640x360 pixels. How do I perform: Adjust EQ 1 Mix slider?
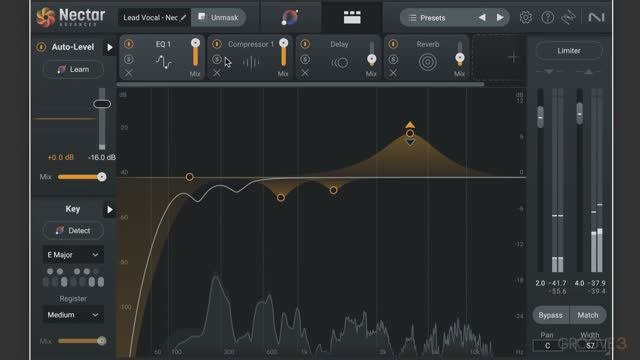(195, 53)
